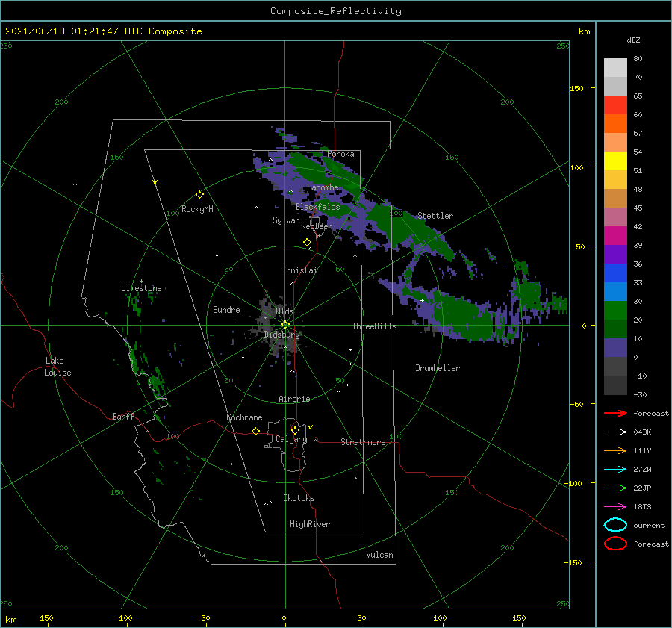Pick the light gray swatch between 80 and 70
The height and width of the screenshot is (628, 672).
pos(615,68)
